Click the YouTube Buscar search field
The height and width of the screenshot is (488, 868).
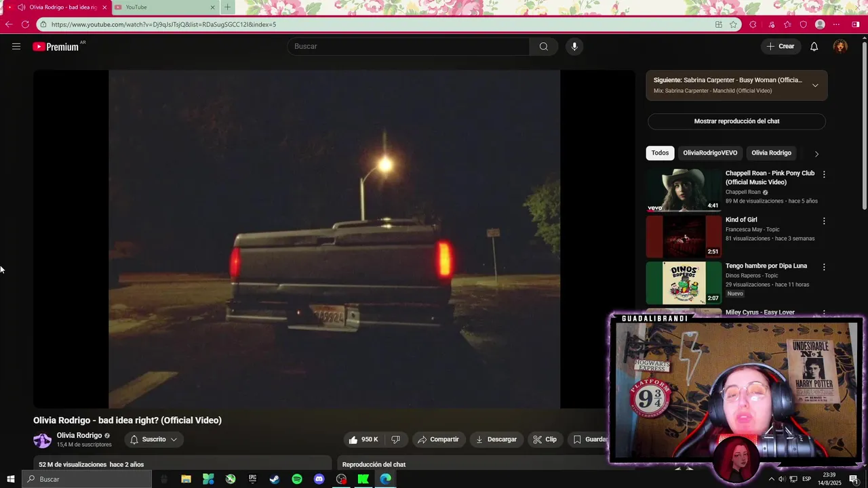(408, 46)
